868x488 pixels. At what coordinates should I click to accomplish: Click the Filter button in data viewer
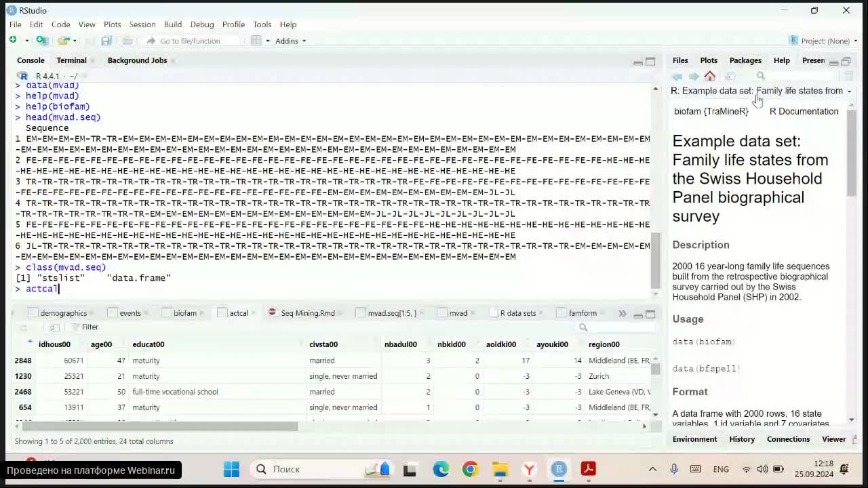pos(84,327)
